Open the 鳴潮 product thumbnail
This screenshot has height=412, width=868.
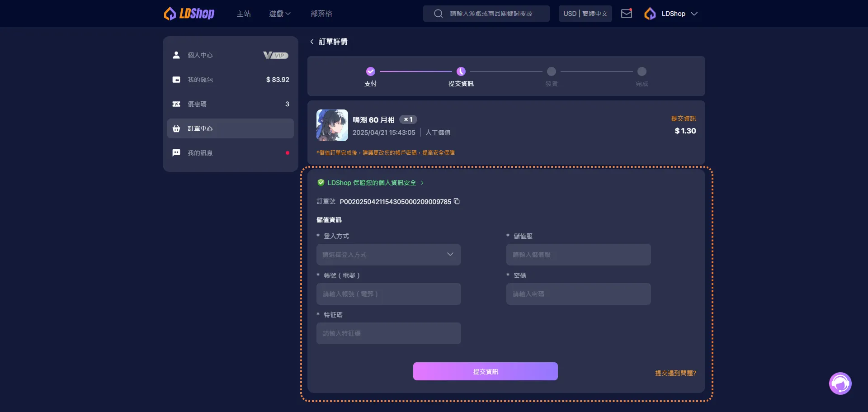tap(332, 125)
